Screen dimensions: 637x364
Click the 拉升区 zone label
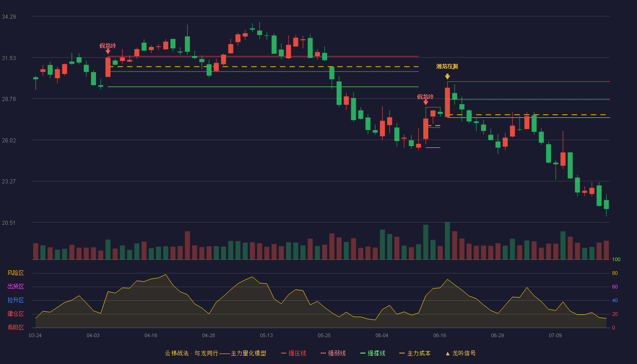(x=15, y=300)
